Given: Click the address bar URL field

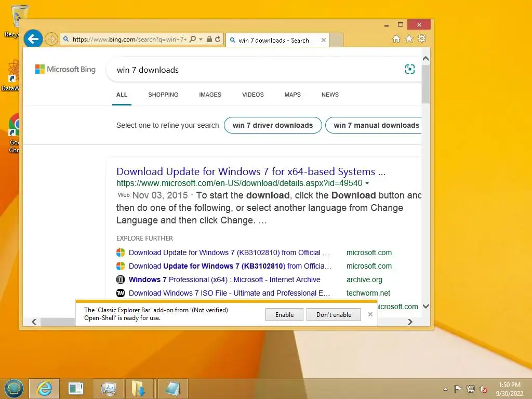Looking at the screenshot, I should click(x=129, y=39).
